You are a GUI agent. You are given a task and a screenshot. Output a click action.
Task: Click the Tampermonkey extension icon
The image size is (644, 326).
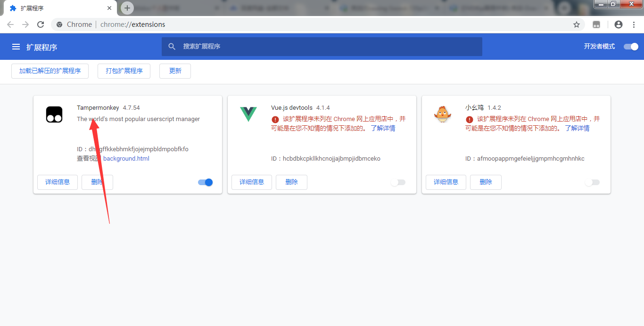click(54, 114)
